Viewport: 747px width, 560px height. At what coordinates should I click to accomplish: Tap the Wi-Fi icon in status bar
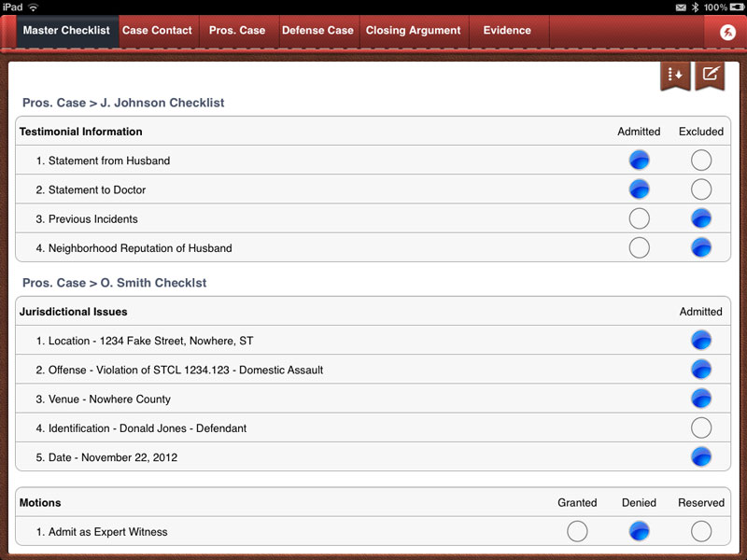32,6
